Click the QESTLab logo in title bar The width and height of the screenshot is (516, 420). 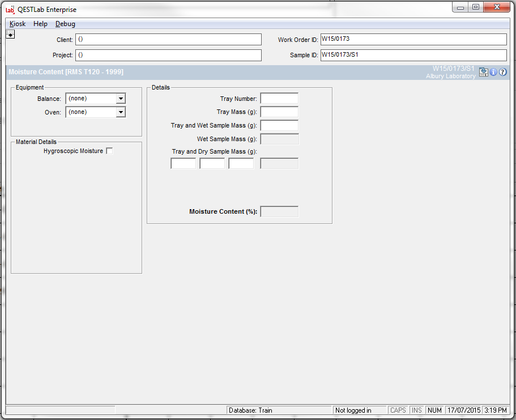click(10, 9)
